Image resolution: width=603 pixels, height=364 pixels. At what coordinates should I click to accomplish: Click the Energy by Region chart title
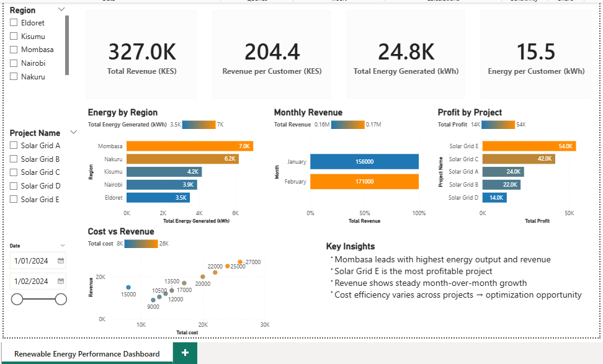pos(123,112)
